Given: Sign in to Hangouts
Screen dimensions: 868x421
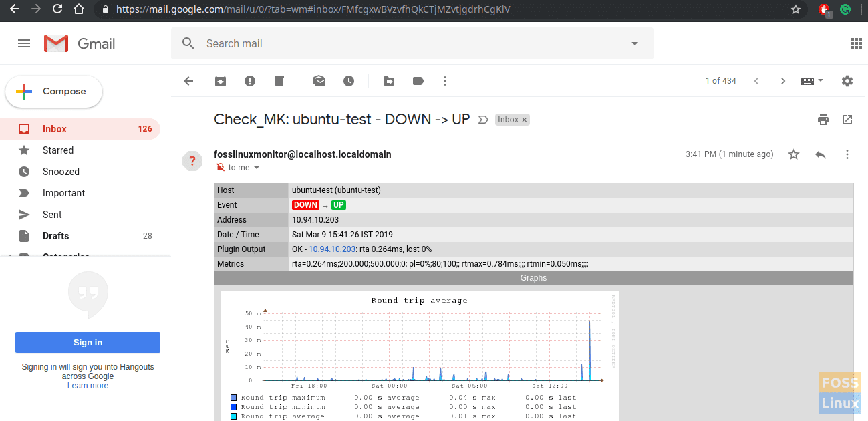Looking at the screenshot, I should pyautogui.click(x=88, y=342).
